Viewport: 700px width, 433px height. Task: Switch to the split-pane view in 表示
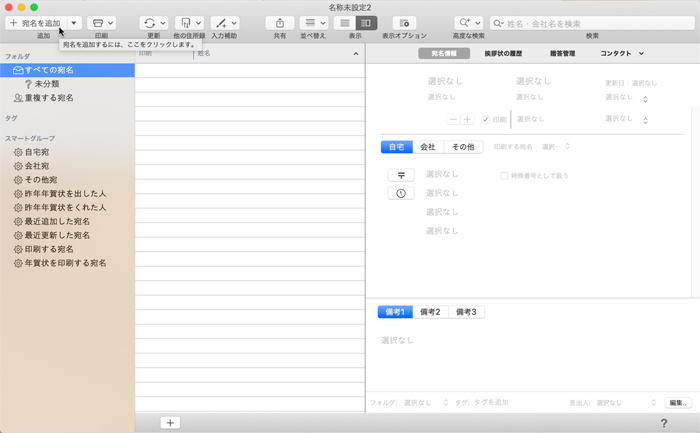(x=366, y=22)
